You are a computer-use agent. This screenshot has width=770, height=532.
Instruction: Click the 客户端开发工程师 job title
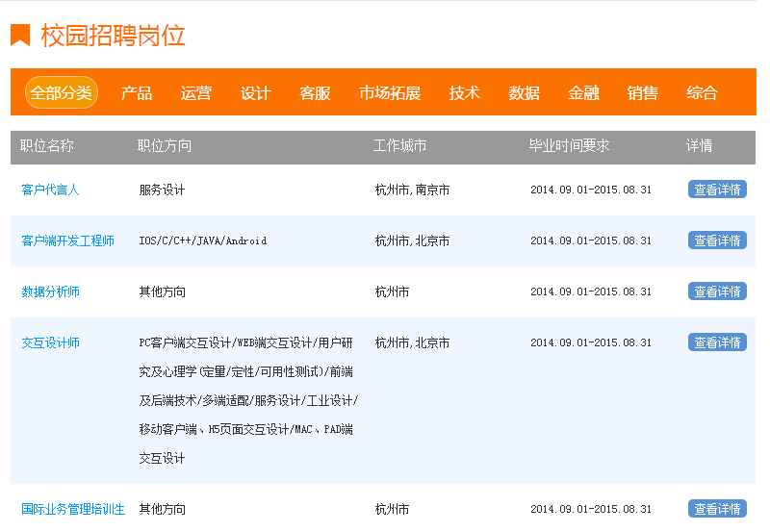coord(67,241)
